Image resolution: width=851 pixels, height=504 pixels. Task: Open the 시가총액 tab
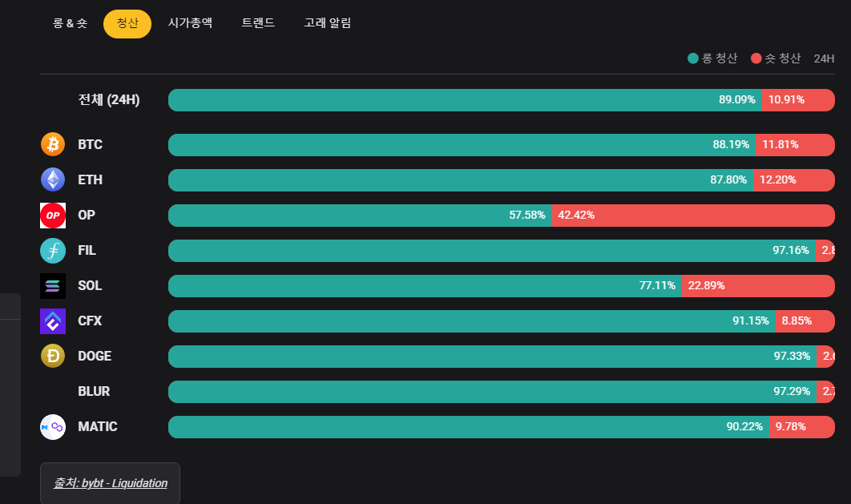190,24
